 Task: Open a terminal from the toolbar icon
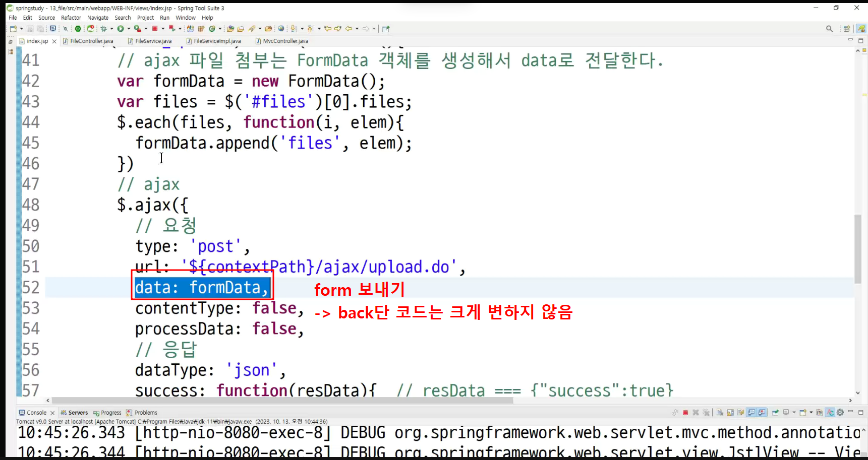click(x=53, y=29)
